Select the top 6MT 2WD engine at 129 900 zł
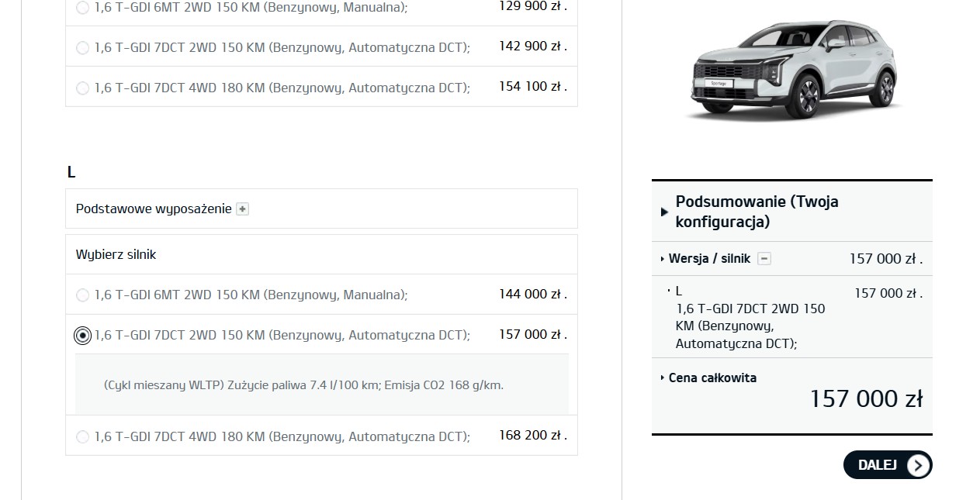Image resolution: width=980 pixels, height=500 pixels. [82, 9]
